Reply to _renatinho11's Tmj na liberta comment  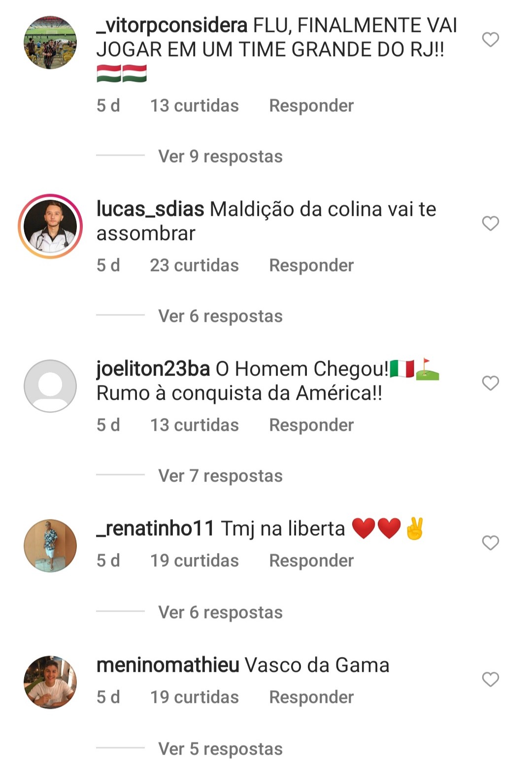coord(311,560)
